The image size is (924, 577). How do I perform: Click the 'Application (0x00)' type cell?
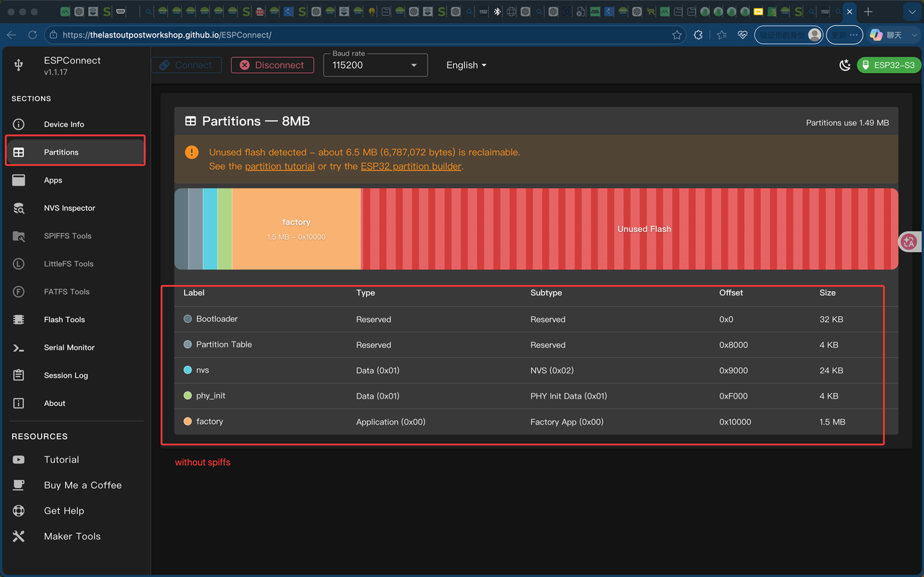point(391,422)
